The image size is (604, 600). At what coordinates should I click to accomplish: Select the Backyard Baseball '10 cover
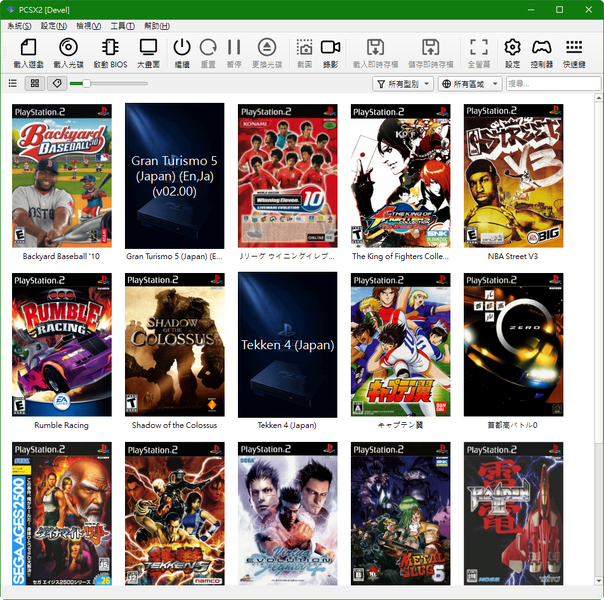point(62,176)
